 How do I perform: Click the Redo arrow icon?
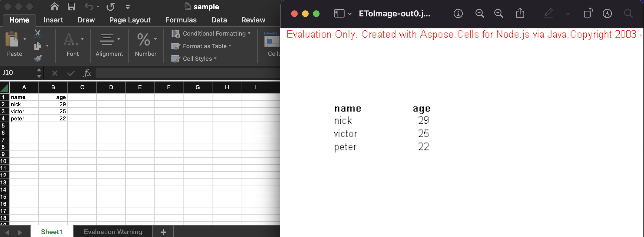pyautogui.click(x=110, y=7)
